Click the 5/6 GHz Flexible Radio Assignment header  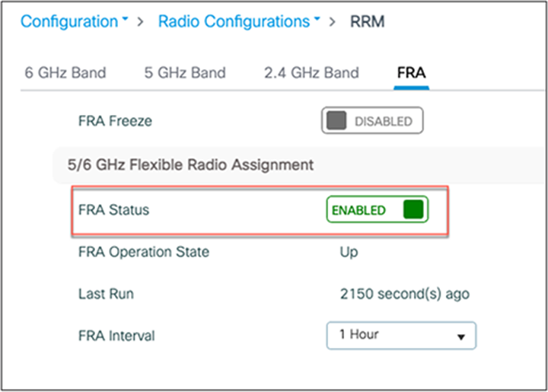tap(190, 164)
